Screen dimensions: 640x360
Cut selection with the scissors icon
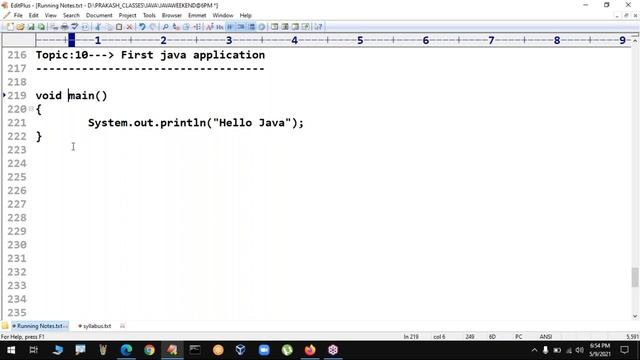[98, 27]
